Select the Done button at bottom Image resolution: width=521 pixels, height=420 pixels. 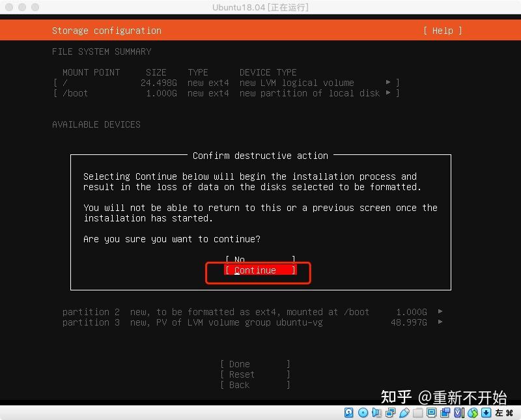pos(255,364)
